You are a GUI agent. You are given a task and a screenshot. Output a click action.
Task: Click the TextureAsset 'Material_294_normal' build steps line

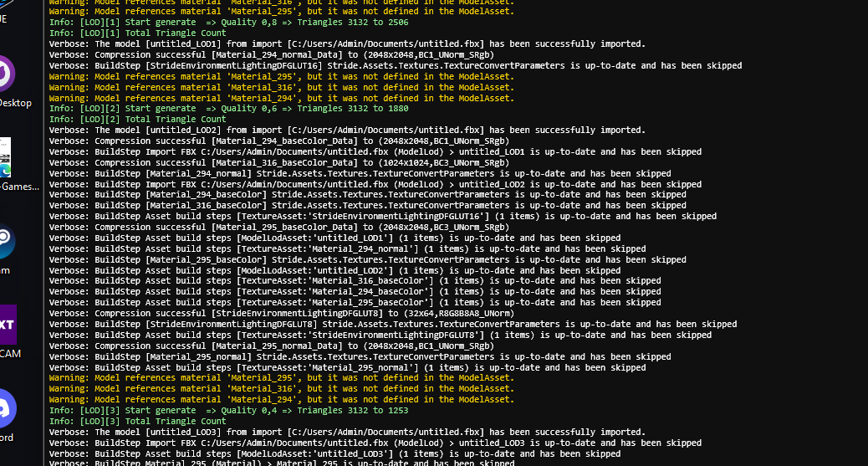[347, 248]
